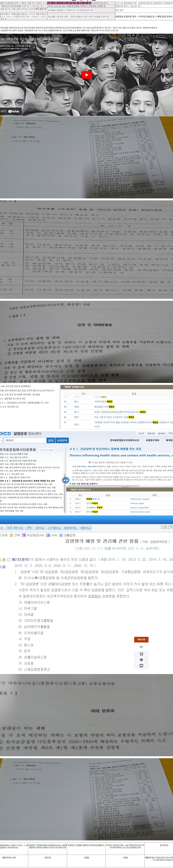Open the YouTube logo link on the video
173x868 pixels.
coord(14,111)
